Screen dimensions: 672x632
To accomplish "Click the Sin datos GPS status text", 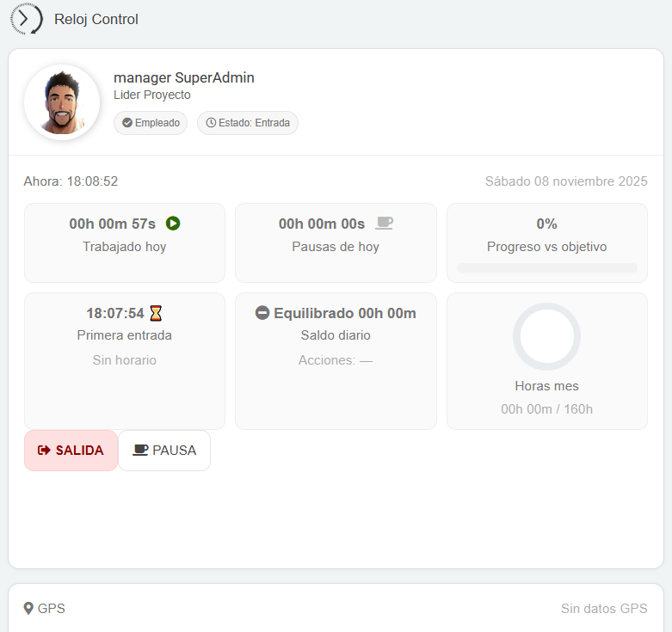I will tap(604, 609).
